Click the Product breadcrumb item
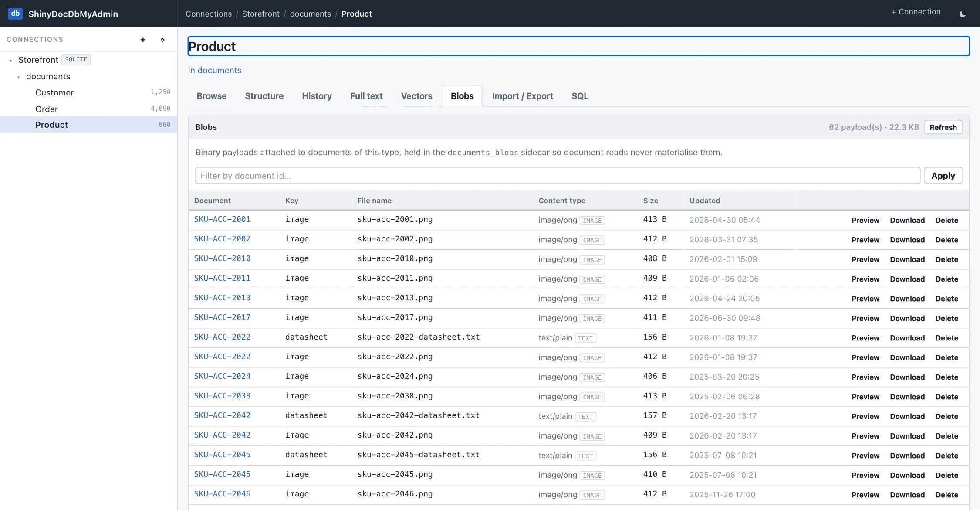This screenshot has width=980, height=510. click(356, 14)
